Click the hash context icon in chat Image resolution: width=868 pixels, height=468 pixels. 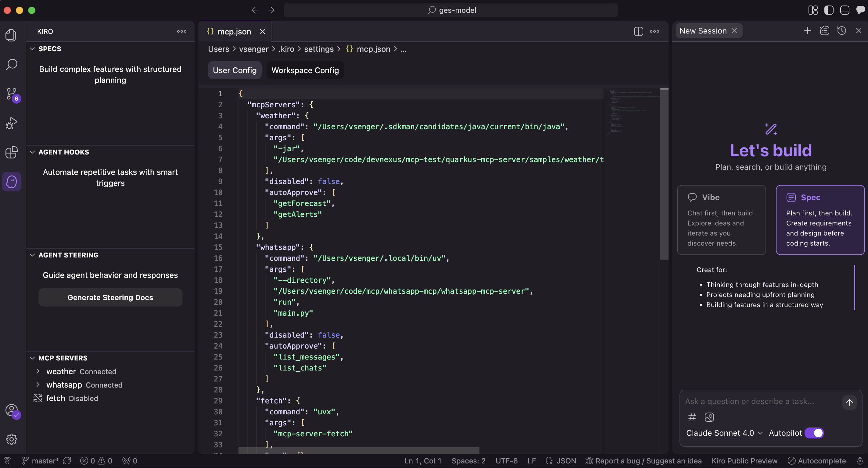692,417
